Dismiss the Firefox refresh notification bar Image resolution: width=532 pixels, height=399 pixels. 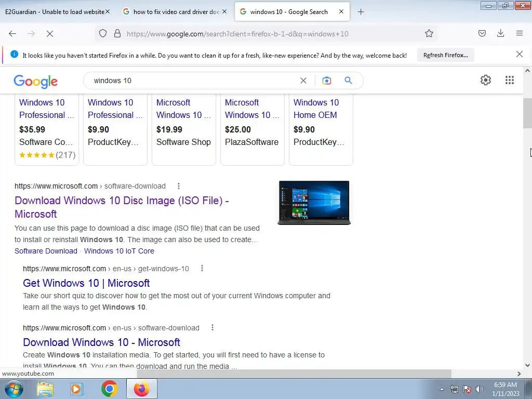click(x=519, y=54)
